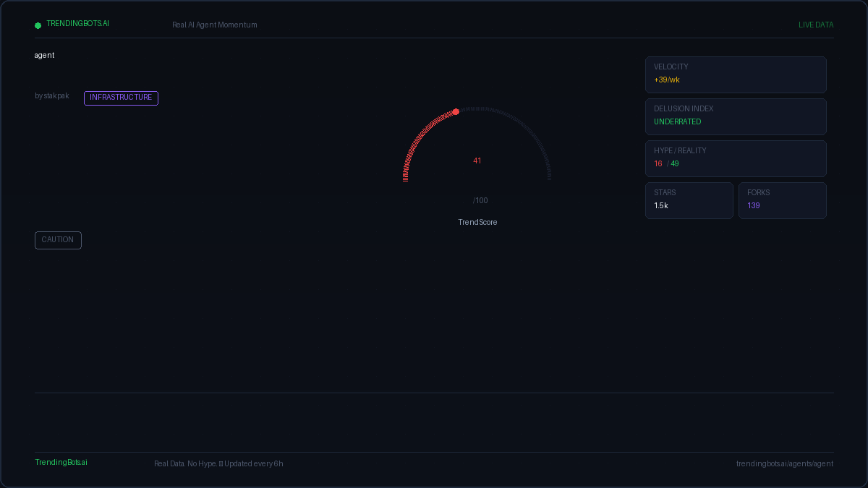Click the CAUTION badge
Screen dimensions: 868x488
pos(58,240)
